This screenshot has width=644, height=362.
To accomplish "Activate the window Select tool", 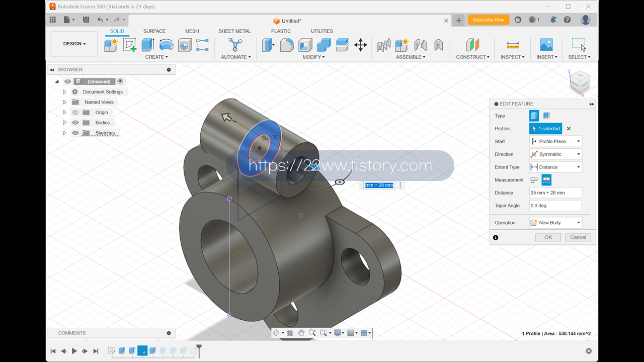I will (x=579, y=45).
